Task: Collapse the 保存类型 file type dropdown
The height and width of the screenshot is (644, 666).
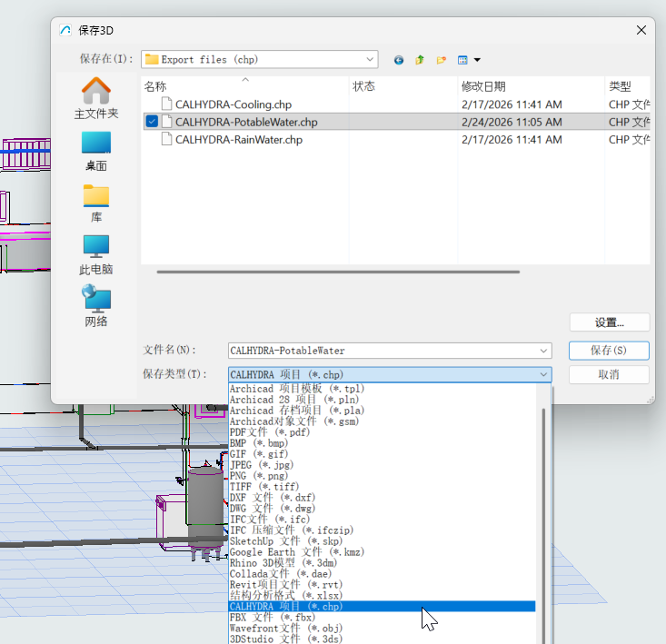Action: [543, 374]
